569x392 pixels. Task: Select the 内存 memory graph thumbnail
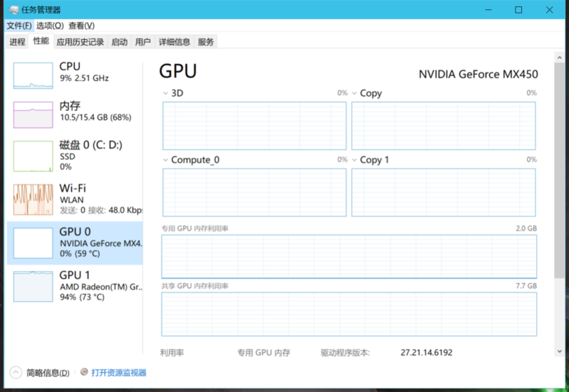click(x=33, y=115)
